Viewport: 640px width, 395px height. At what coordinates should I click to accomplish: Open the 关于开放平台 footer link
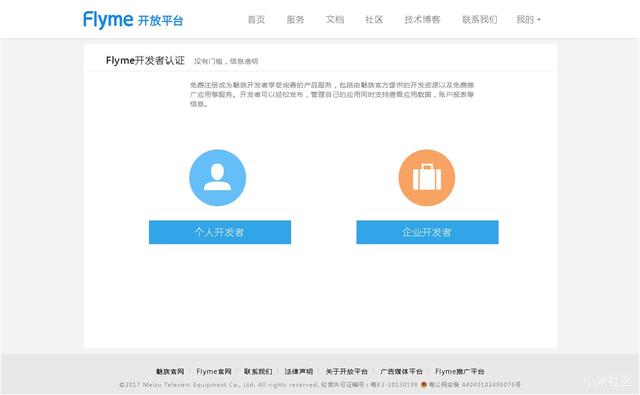(347, 371)
